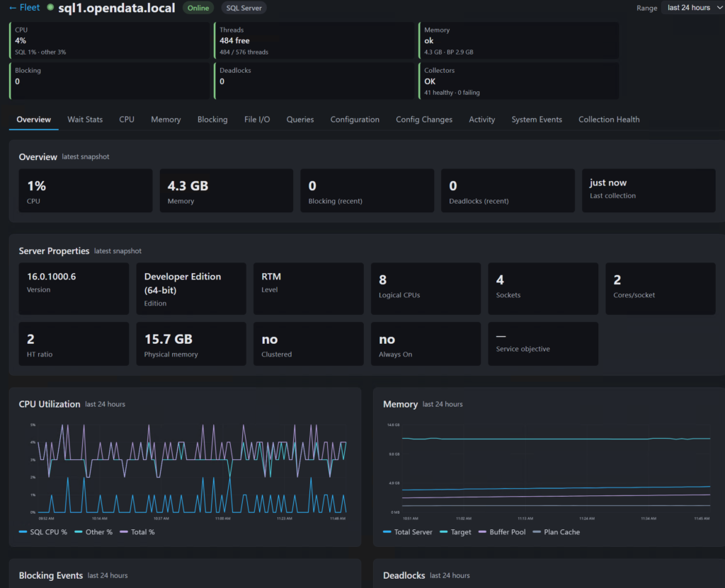The image size is (725, 588).
Task: Click the green online status dot
Action: [50, 7]
